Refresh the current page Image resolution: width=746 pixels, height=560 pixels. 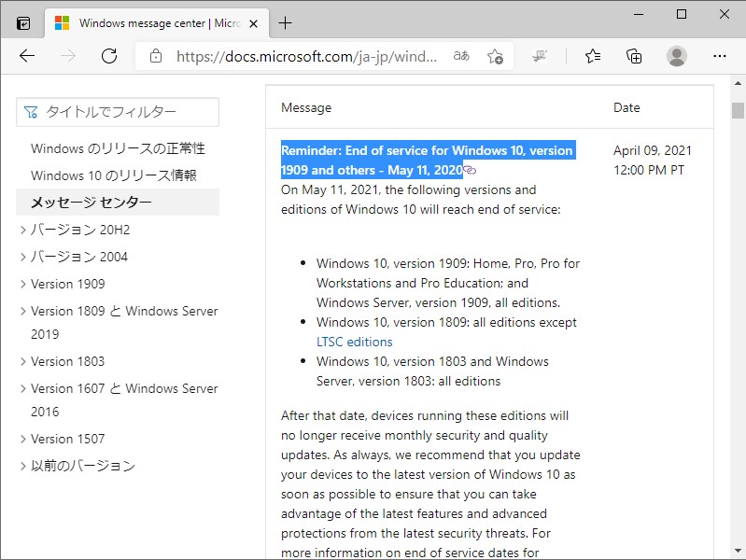coord(109,56)
